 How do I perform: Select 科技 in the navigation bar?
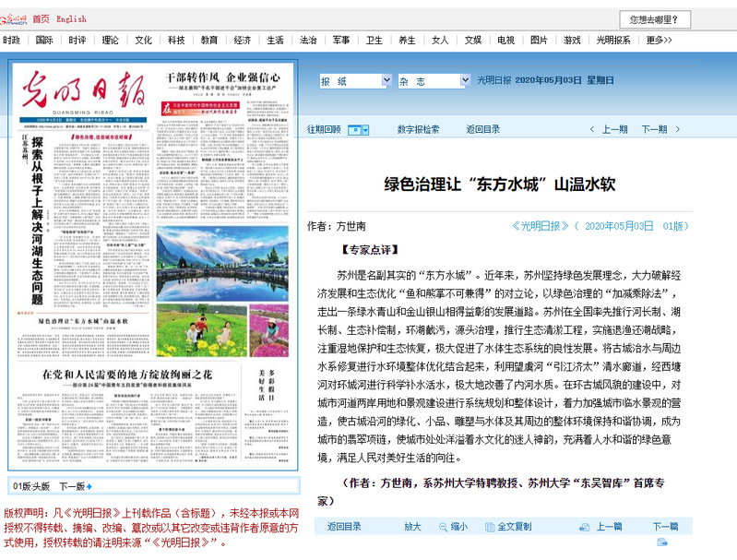tap(176, 41)
